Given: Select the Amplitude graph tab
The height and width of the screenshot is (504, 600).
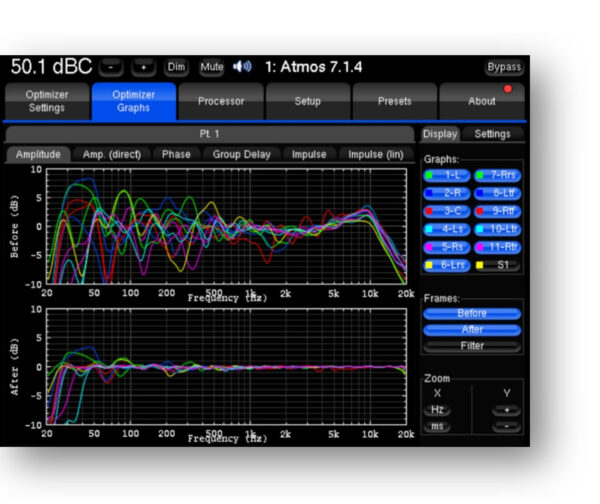Looking at the screenshot, I should point(38,154).
